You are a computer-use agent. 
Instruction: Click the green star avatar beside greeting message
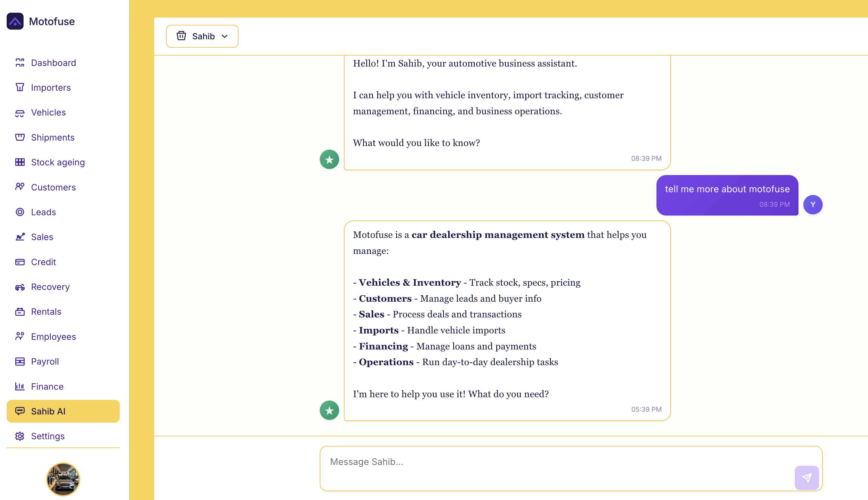329,159
